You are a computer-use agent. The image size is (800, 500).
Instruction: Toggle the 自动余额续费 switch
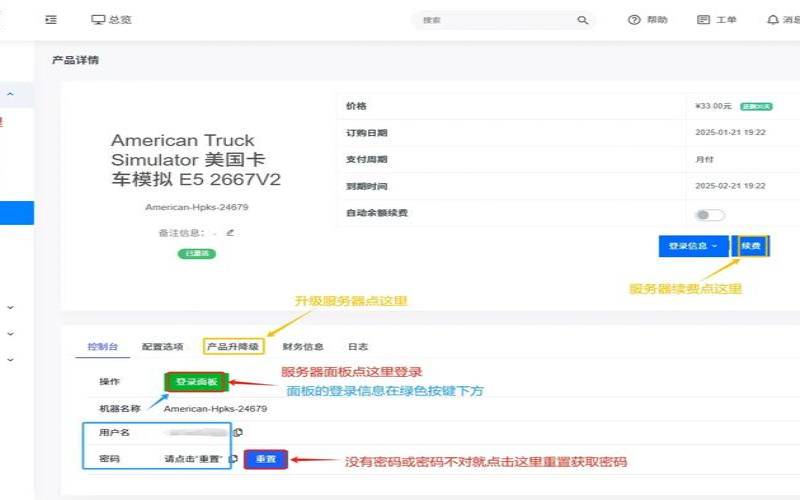tap(709, 215)
